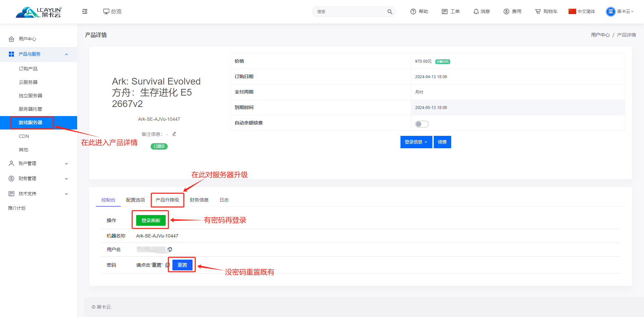The image size is (644, 317).
Task: Switch to the 产品升降级 tab
Action: [167, 200]
